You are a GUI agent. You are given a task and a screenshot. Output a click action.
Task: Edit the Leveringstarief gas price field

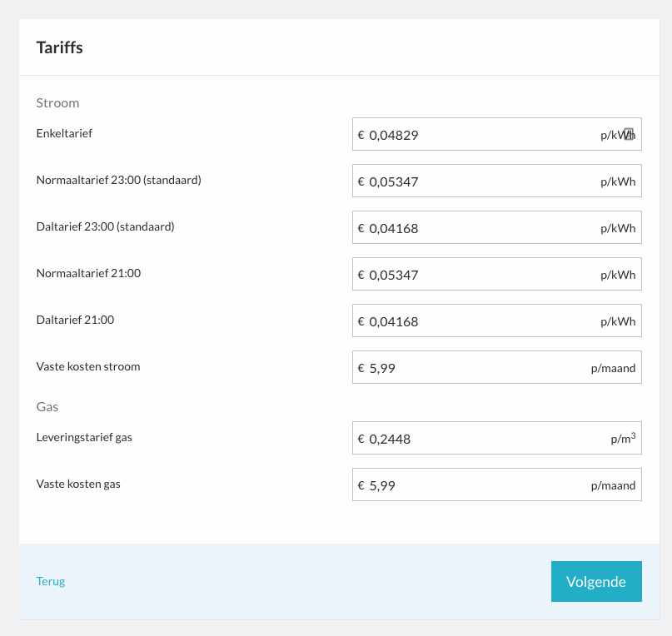[497, 438]
